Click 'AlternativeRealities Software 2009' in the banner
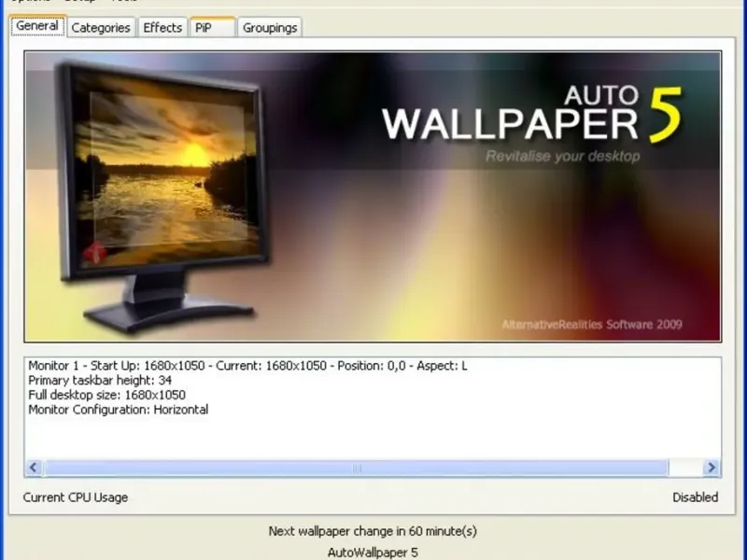Image resolution: width=747 pixels, height=560 pixels. tap(592, 324)
